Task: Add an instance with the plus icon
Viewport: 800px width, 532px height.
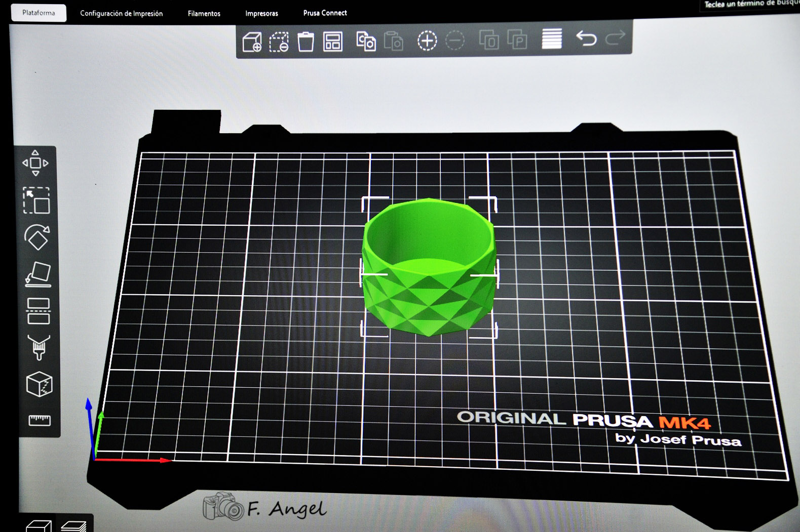Action: (427, 40)
